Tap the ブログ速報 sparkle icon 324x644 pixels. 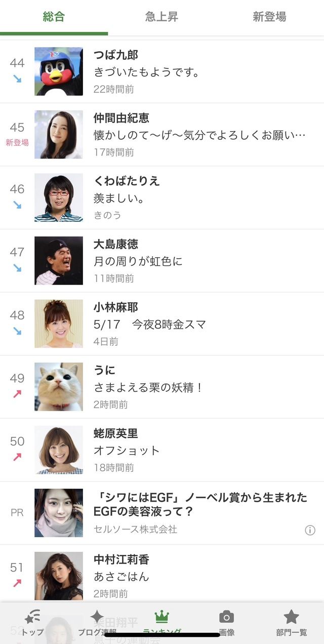[97, 616]
